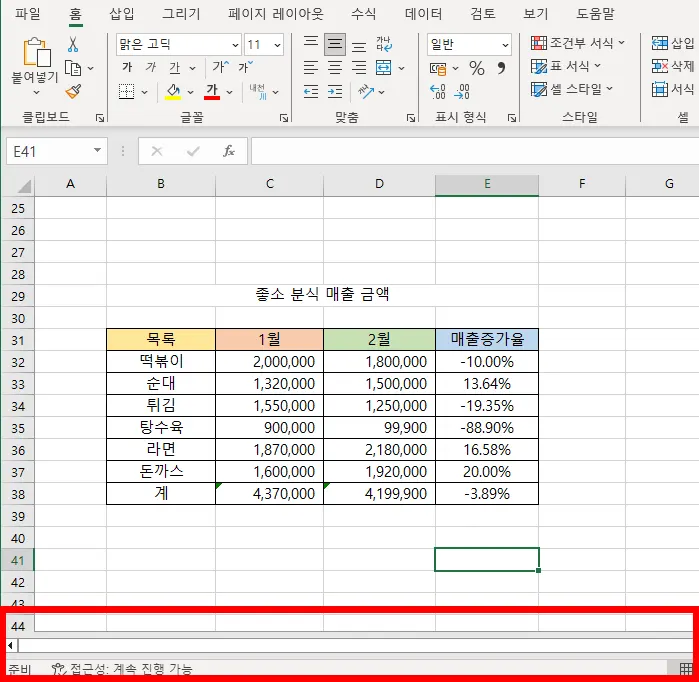Switch to the 수식 tab
Image resolution: width=699 pixels, height=682 pixels.
363,14
